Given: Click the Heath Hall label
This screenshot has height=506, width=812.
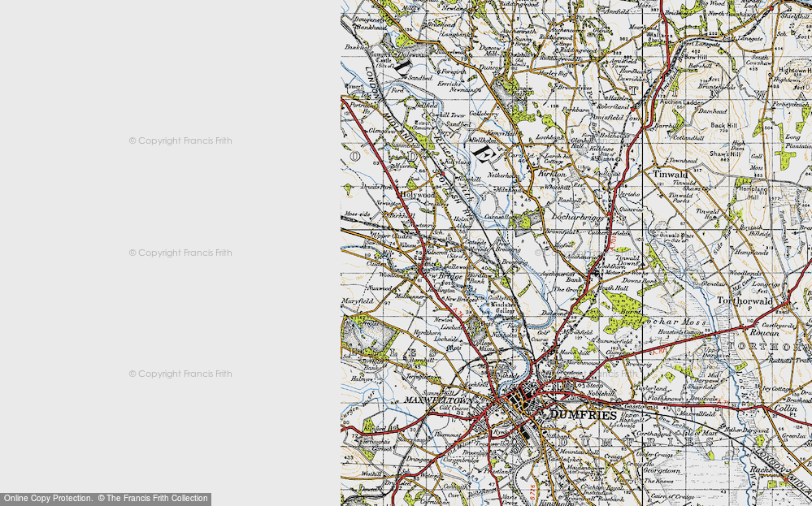Looking at the screenshot, I should (613, 288).
